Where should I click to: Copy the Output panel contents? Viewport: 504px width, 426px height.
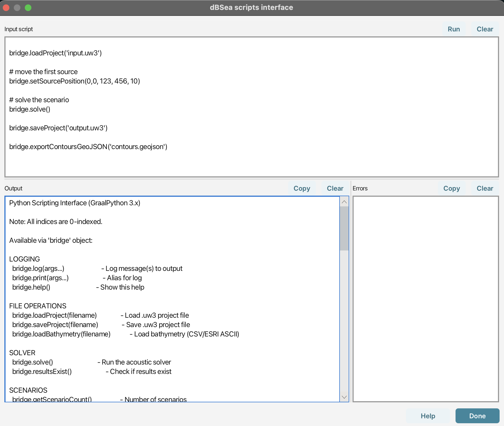click(x=302, y=188)
